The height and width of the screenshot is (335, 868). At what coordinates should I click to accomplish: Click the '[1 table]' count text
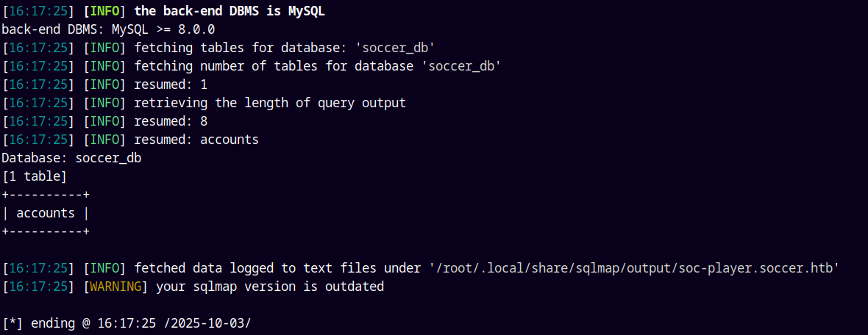pyautogui.click(x=35, y=176)
